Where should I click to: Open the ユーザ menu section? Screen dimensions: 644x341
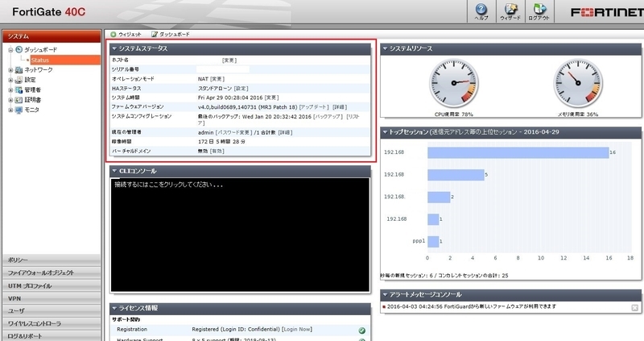[x=52, y=311]
